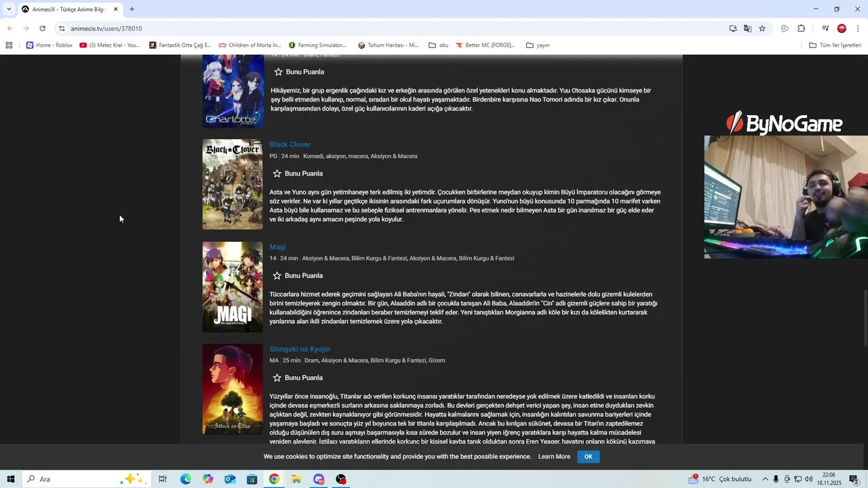Close the AnimeciX tab
This screenshot has height=488, width=868.
(115, 9)
